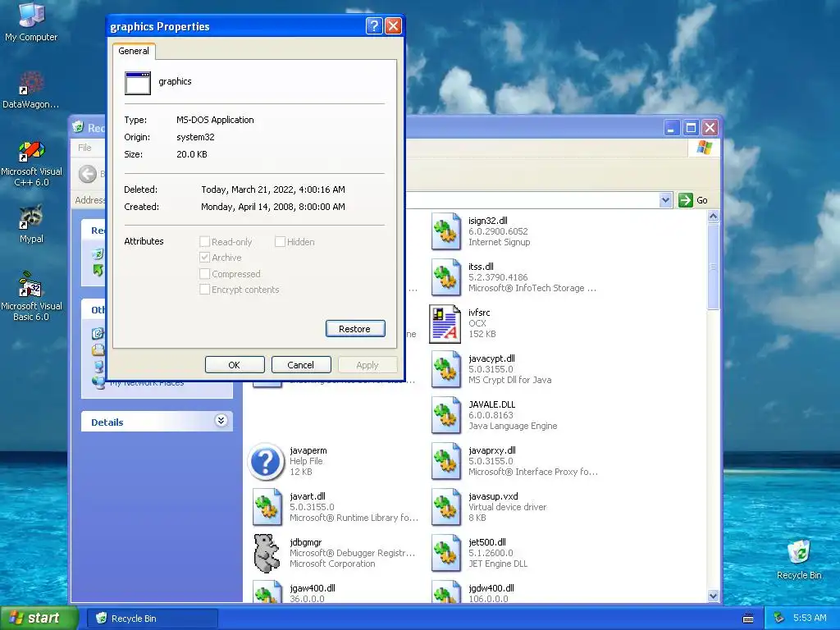Select jgdw400.dll file icon
The height and width of the screenshot is (630, 840).
tap(445, 592)
